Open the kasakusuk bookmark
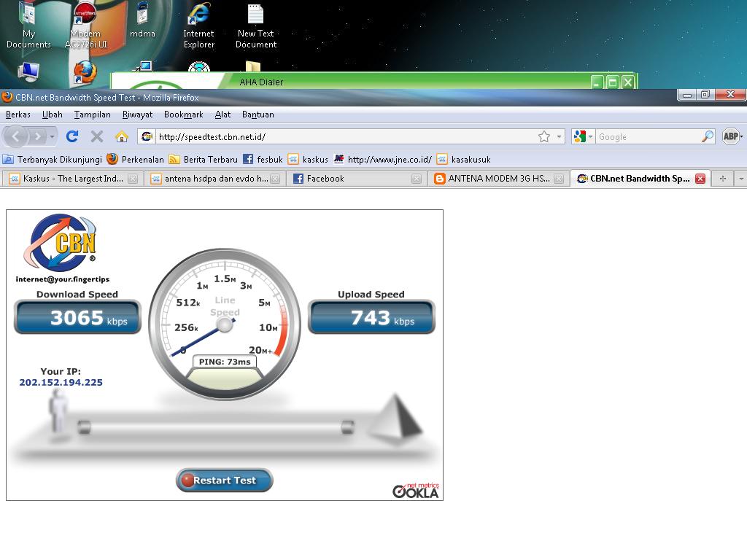This screenshot has width=747, height=560. [x=463, y=159]
